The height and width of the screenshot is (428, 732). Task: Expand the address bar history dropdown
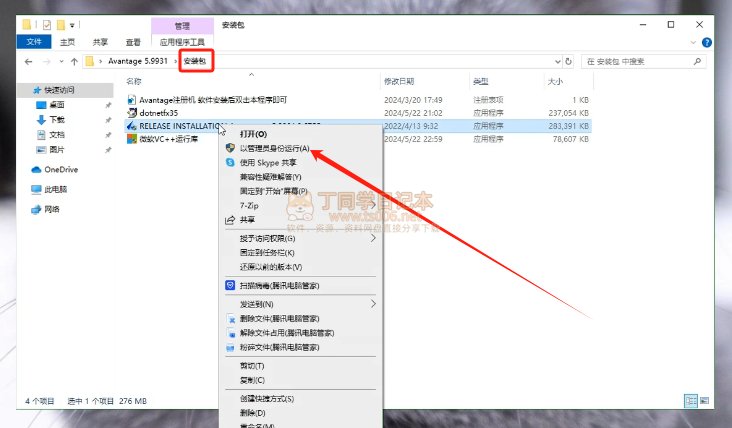click(557, 62)
